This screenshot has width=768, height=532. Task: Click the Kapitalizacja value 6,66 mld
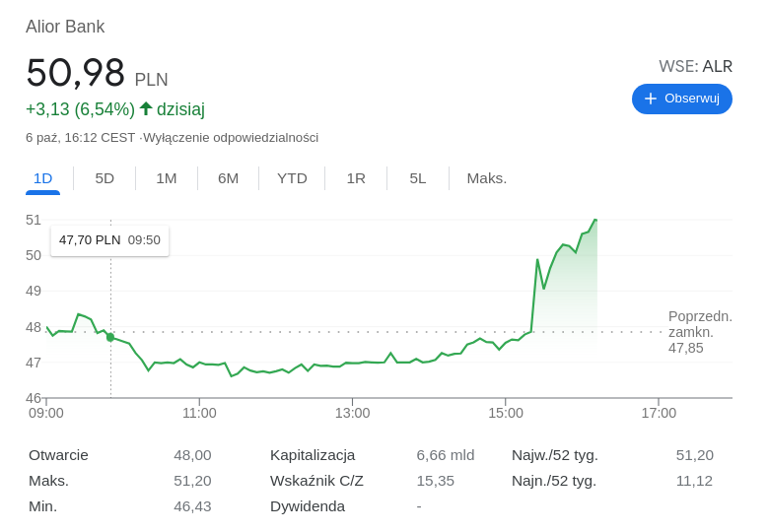tap(446, 455)
